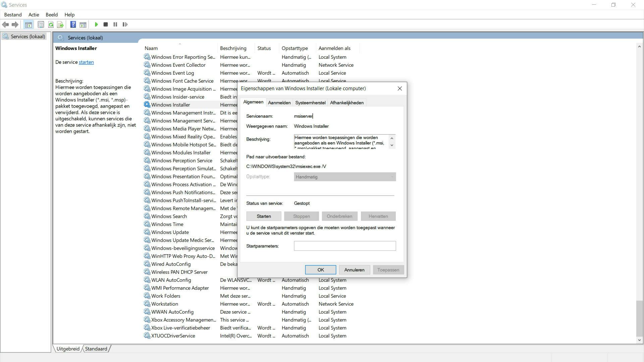The width and height of the screenshot is (644, 362).
Task: Click the Start Service green play icon
Action: (x=96, y=24)
